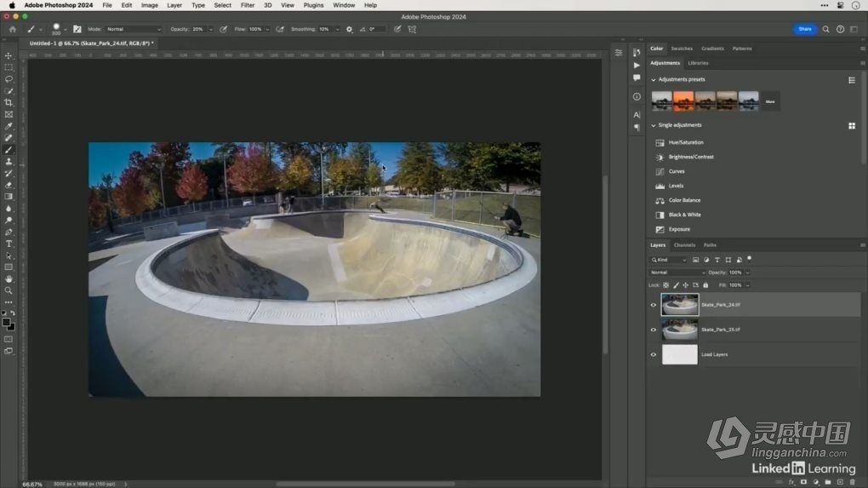
Task: Hide the Skate_Park_25.tif layer
Action: [654, 330]
